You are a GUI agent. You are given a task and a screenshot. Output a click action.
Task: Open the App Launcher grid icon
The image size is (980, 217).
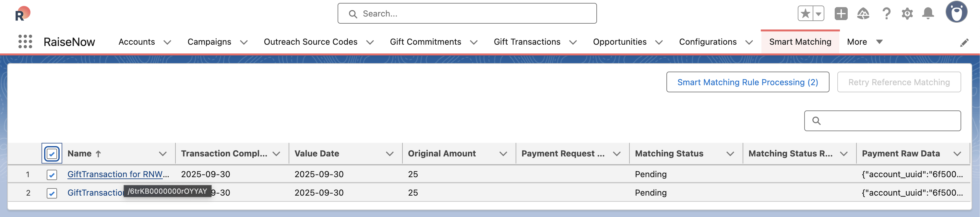pyautogui.click(x=25, y=41)
